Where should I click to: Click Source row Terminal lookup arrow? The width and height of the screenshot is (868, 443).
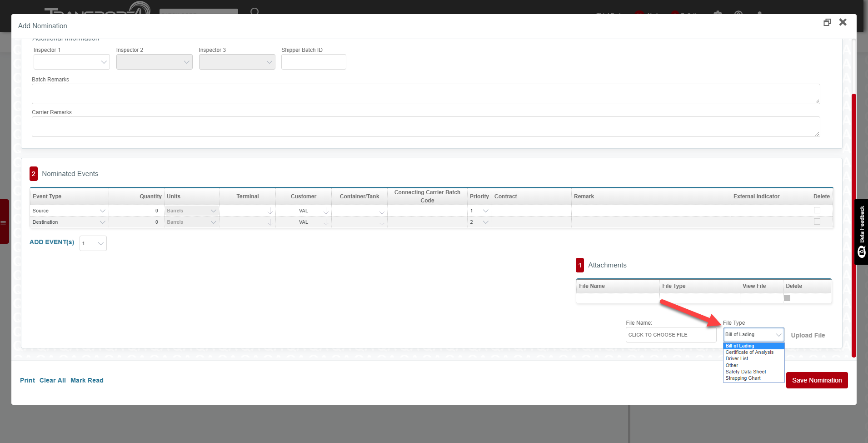[x=270, y=211]
